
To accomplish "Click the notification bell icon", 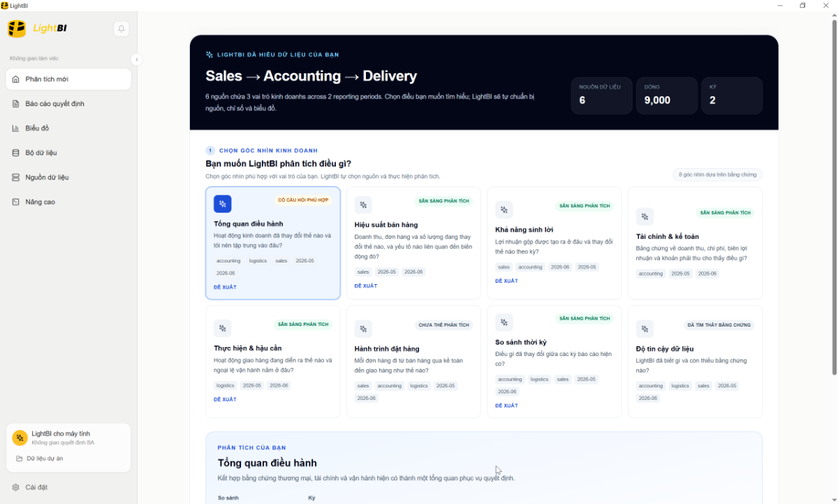I will pos(122,29).
